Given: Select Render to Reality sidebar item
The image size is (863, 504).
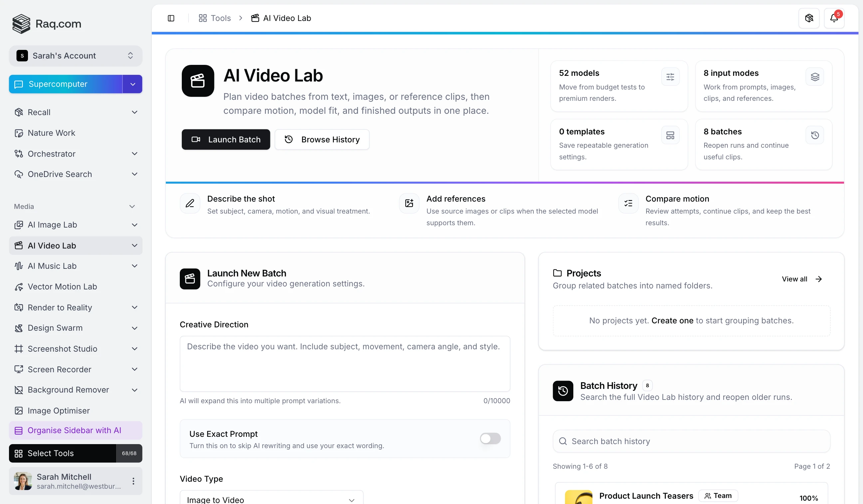Looking at the screenshot, I should click(x=75, y=308).
